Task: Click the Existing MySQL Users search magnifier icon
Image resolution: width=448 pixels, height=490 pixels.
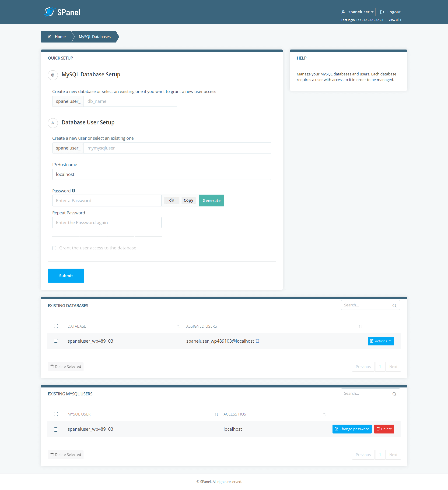Action: 394,394
